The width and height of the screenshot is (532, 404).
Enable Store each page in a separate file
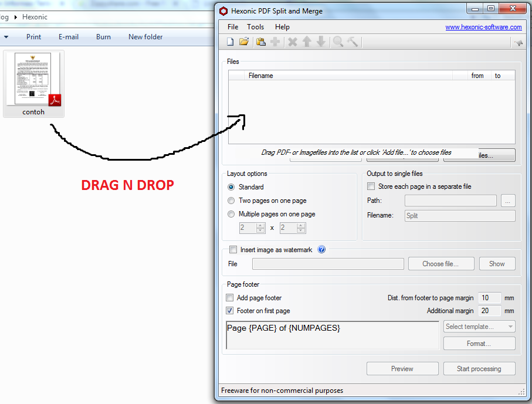coord(371,186)
